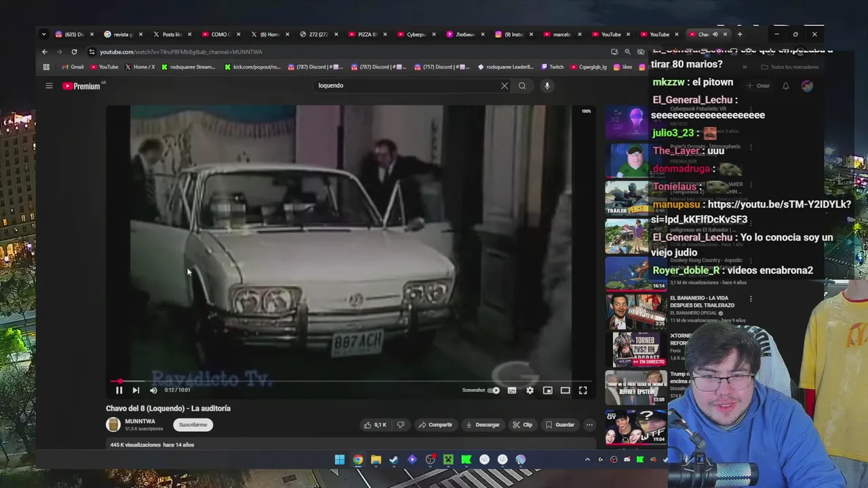Skip to next video in player
This screenshot has width=868, height=488.
coord(136,390)
